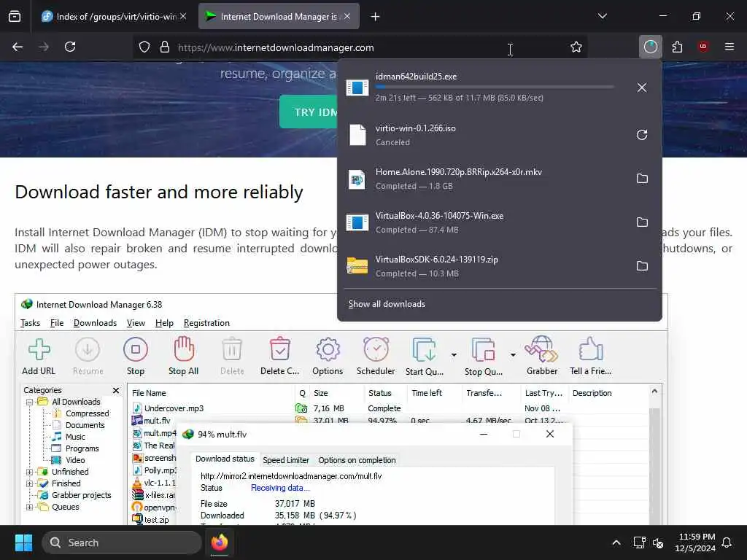Open folder for Home.Alone.1990 mkv download
The image size is (747, 560).
(x=642, y=179)
